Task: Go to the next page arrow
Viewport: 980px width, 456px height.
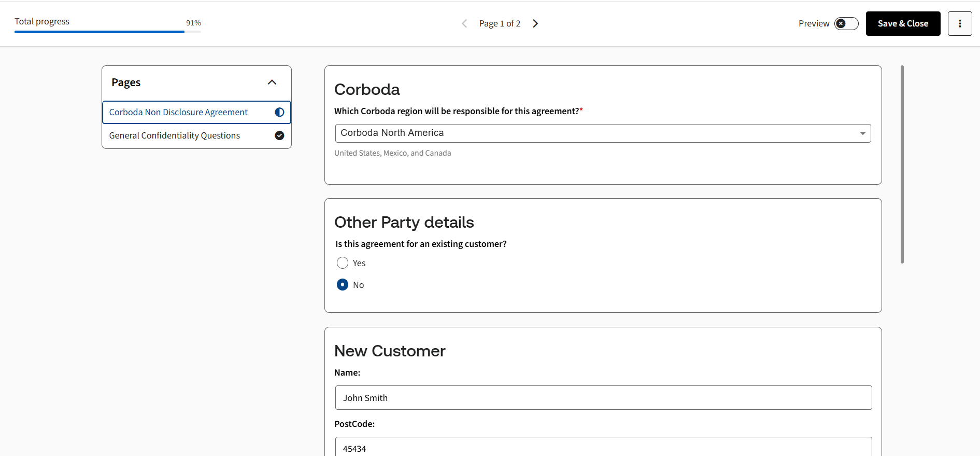Action: click(535, 23)
